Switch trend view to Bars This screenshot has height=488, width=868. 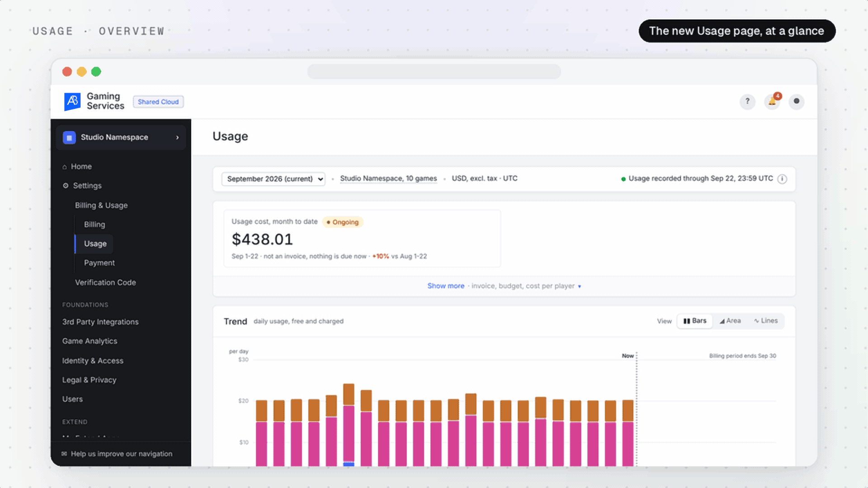click(x=695, y=321)
